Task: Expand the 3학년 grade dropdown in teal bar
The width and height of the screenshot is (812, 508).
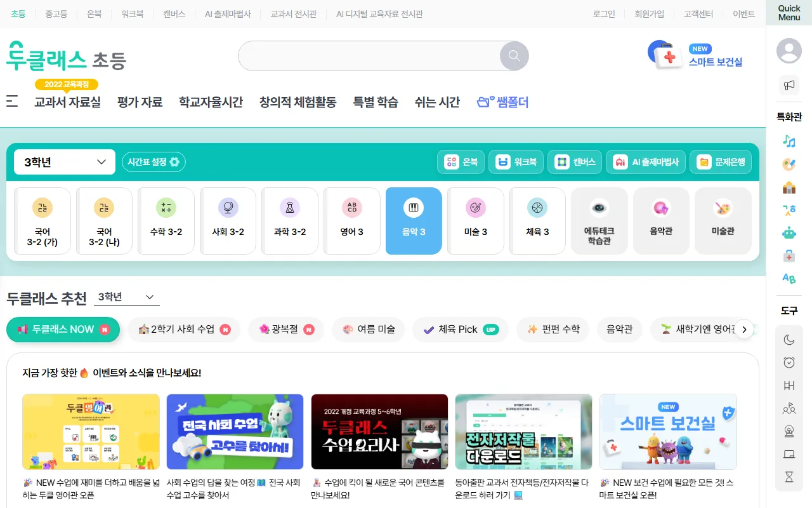Action: tap(65, 162)
